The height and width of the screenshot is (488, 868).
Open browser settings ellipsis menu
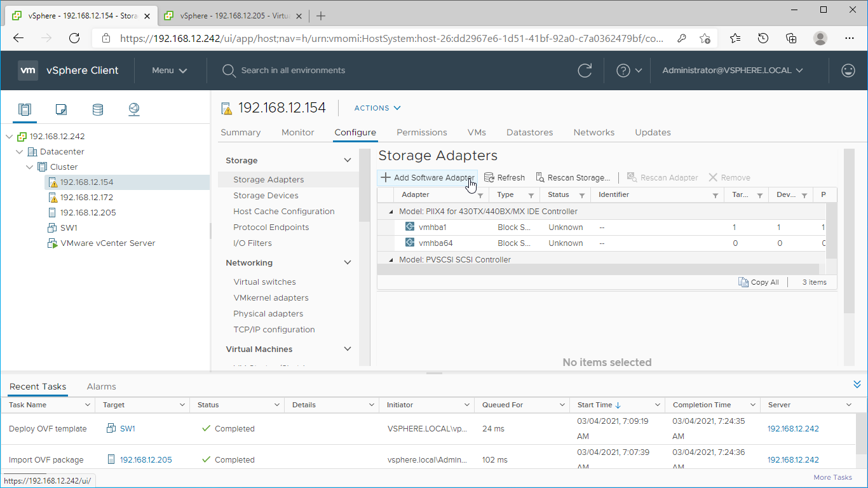tap(850, 38)
